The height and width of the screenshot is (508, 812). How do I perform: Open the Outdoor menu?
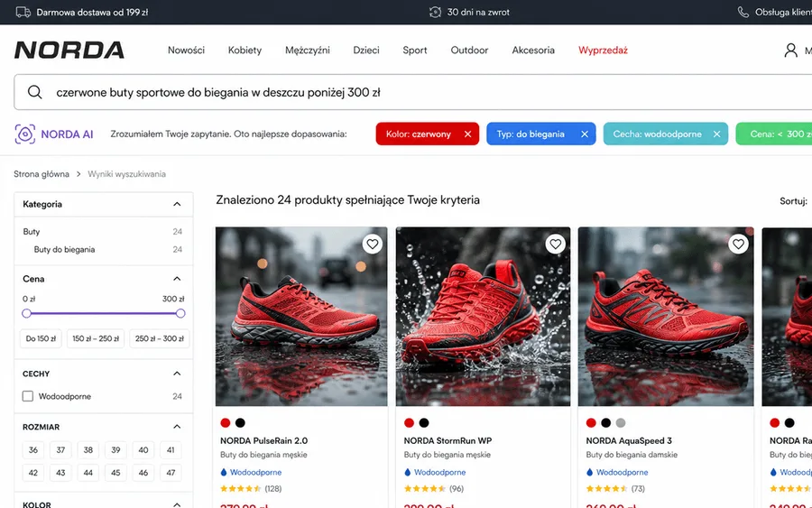point(469,51)
